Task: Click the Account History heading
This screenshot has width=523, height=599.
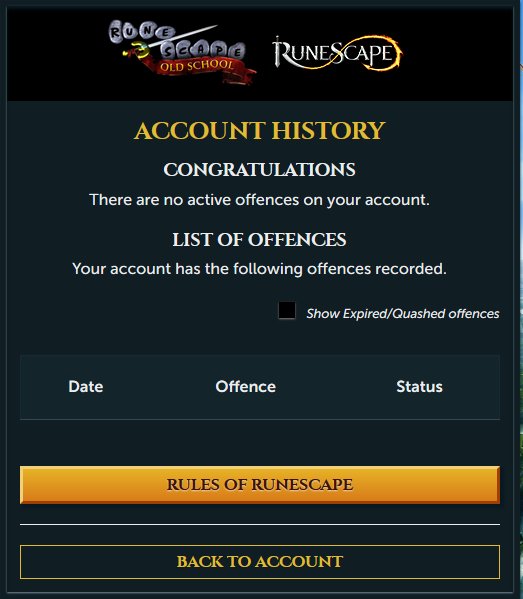Action: (x=260, y=131)
